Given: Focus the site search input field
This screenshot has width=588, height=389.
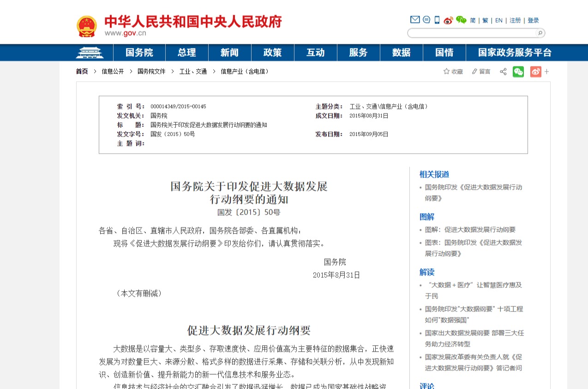Looking at the screenshot, I should tap(472, 33).
